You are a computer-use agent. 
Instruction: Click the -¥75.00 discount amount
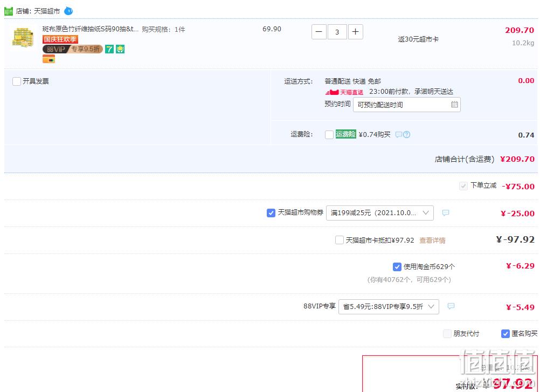click(518, 187)
